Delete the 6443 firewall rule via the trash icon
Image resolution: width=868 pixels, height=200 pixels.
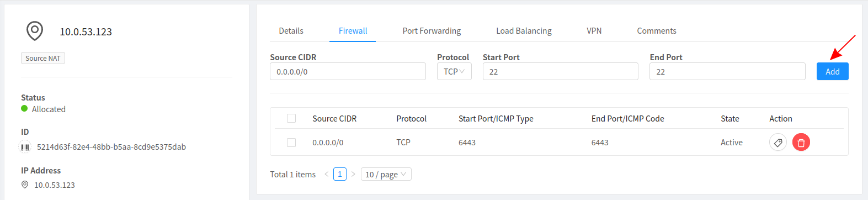(801, 143)
